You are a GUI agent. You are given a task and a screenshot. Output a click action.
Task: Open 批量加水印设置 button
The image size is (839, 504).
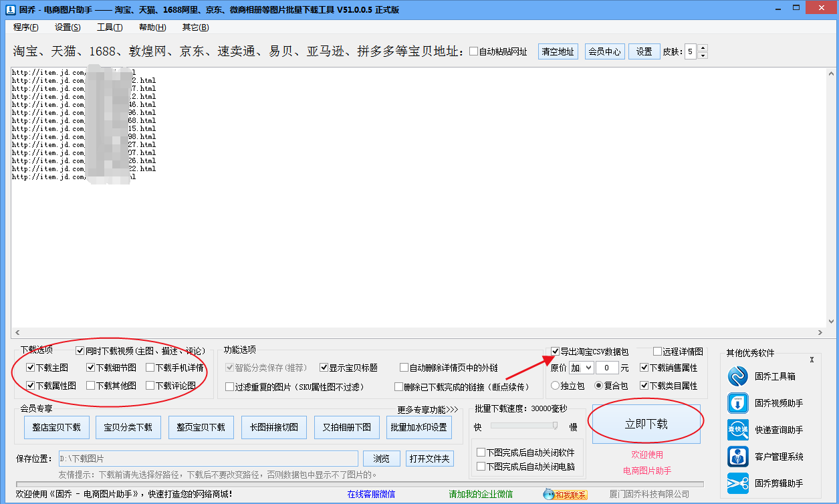418,427
